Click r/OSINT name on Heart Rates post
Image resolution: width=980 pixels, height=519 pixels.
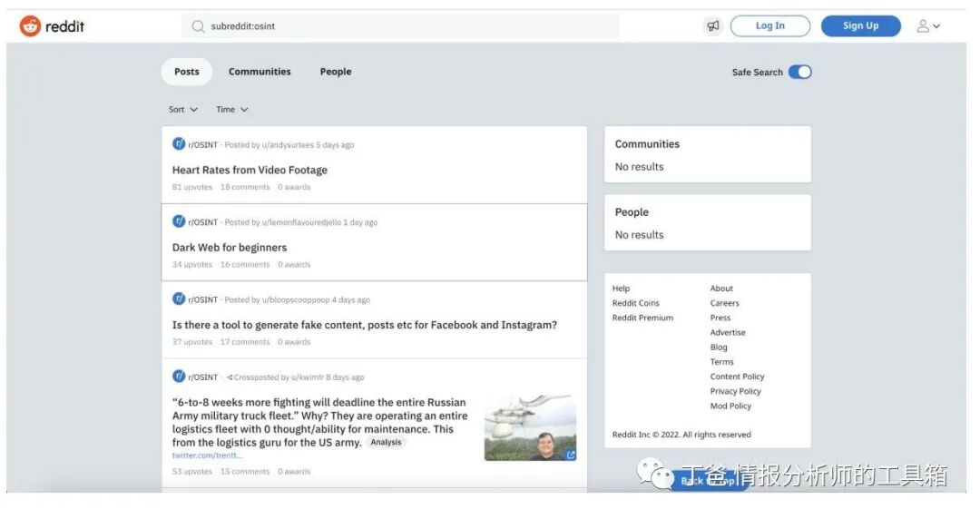(202, 145)
